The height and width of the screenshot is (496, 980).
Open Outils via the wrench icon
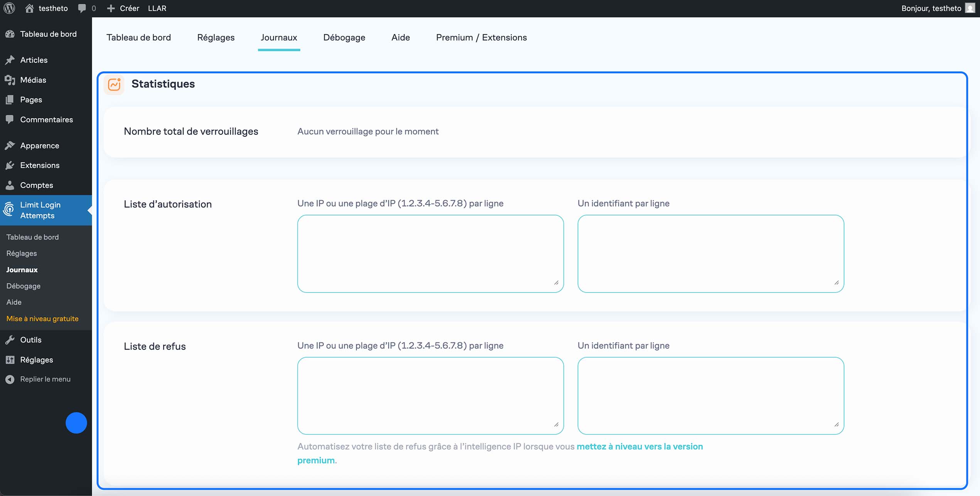(10, 340)
